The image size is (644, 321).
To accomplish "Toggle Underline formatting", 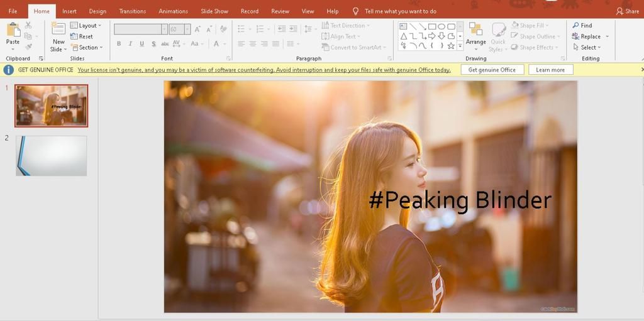I will coord(142,43).
